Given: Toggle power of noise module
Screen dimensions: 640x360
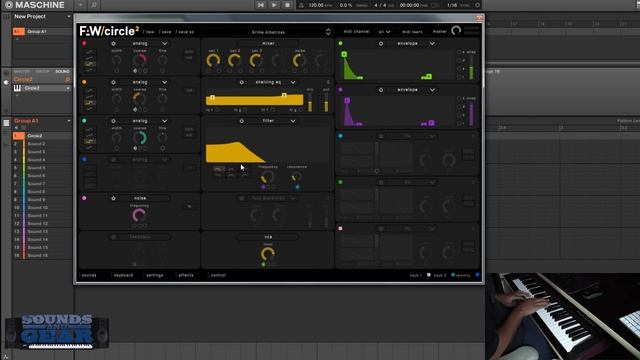Looking at the screenshot, I should point(113,198).
